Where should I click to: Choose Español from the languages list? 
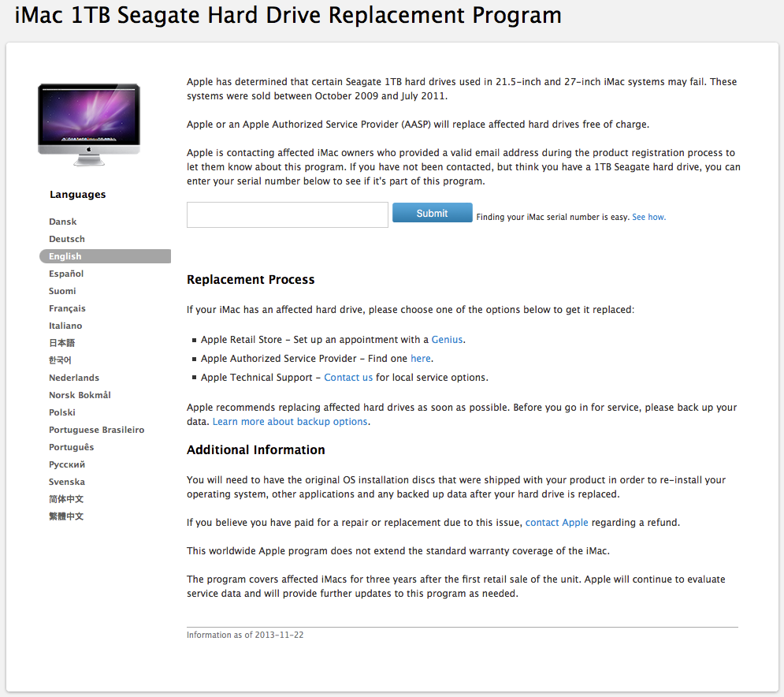(66, 274)
